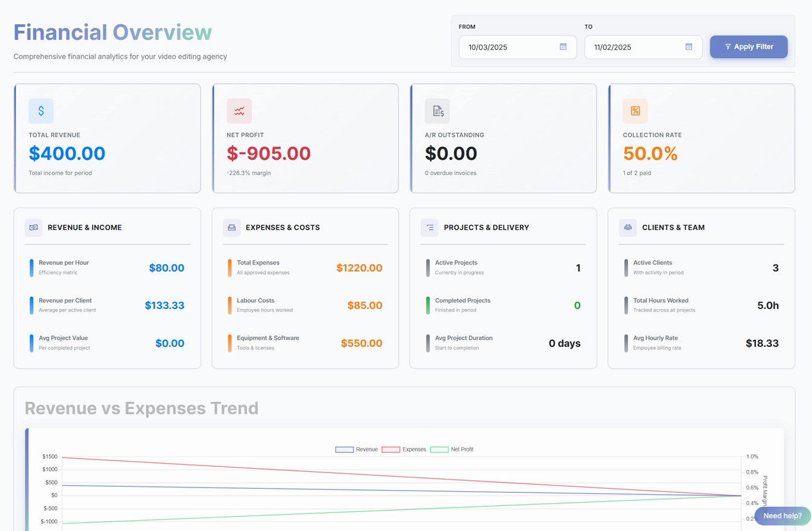The height and width of the screenshot is (531, 812).
Task: Click the From date input 10/03/2025
Action: 517,47
